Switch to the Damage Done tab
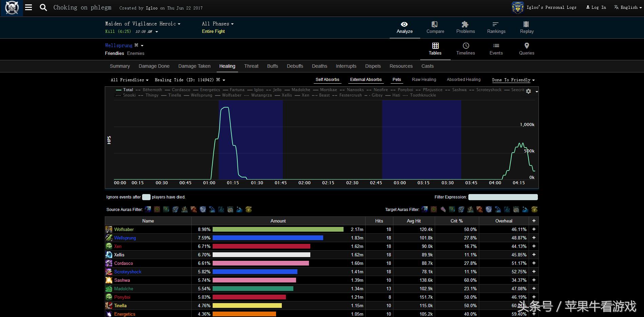This screenshot has width=644, height=317. (154, 66)
